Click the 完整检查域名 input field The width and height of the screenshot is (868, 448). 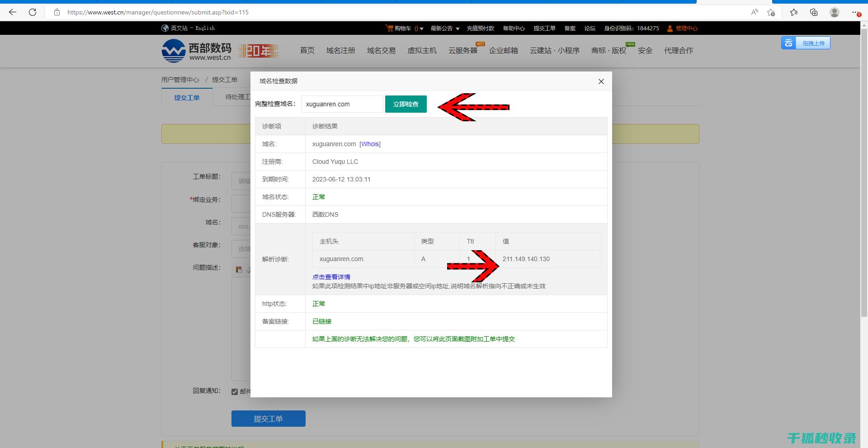coord(342,104)
